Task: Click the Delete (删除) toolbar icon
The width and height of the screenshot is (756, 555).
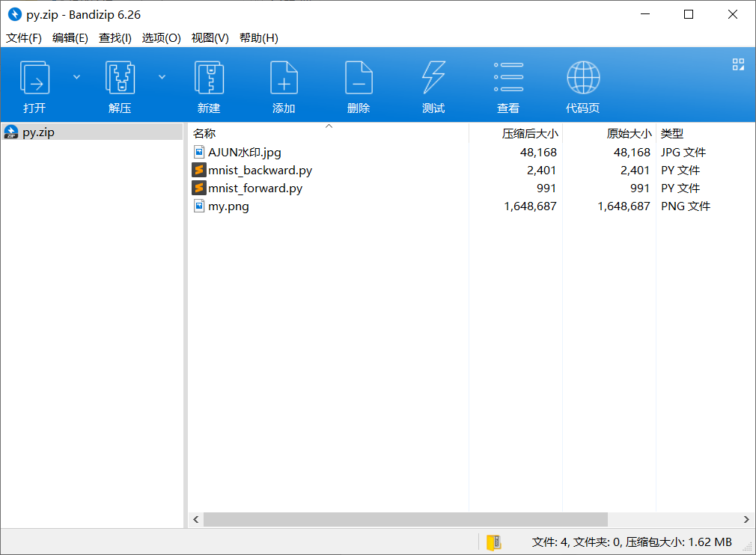Action: coord(359,78)
